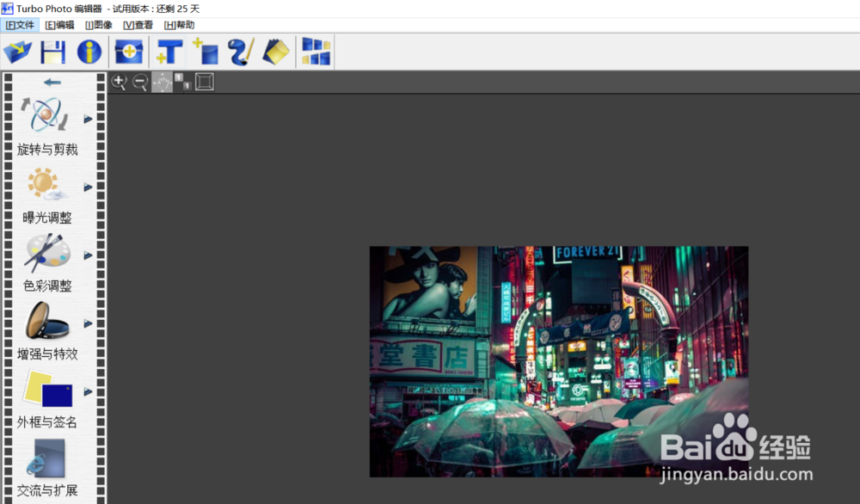Click the add shape square icon
Image resolution: width=860 pixels, height=504 pixels.
click(x=206, y=52)
